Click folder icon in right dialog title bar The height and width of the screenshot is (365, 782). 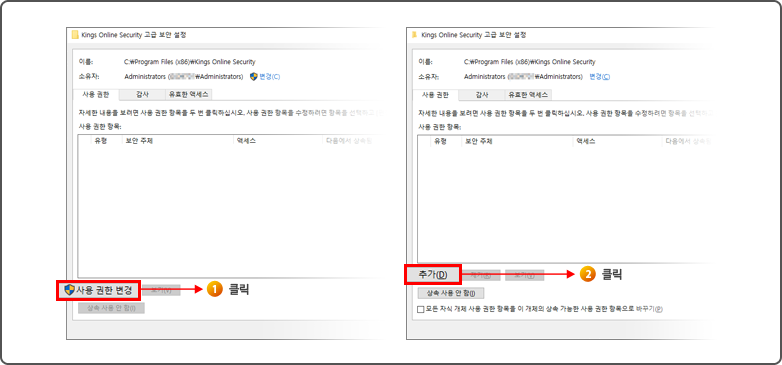[414, 35]
